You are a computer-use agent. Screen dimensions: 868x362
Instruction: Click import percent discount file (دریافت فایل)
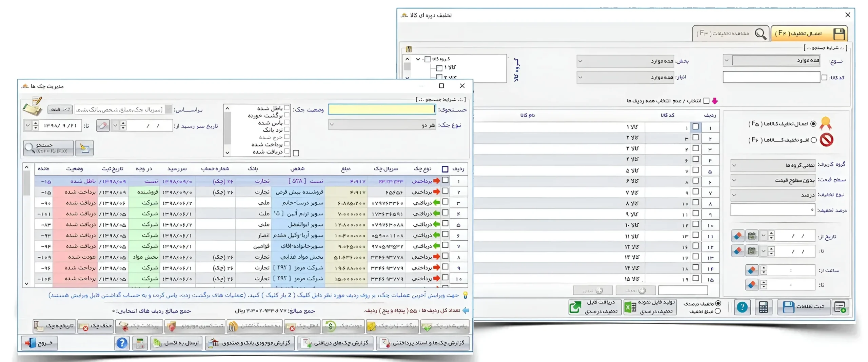click(595, 307)
